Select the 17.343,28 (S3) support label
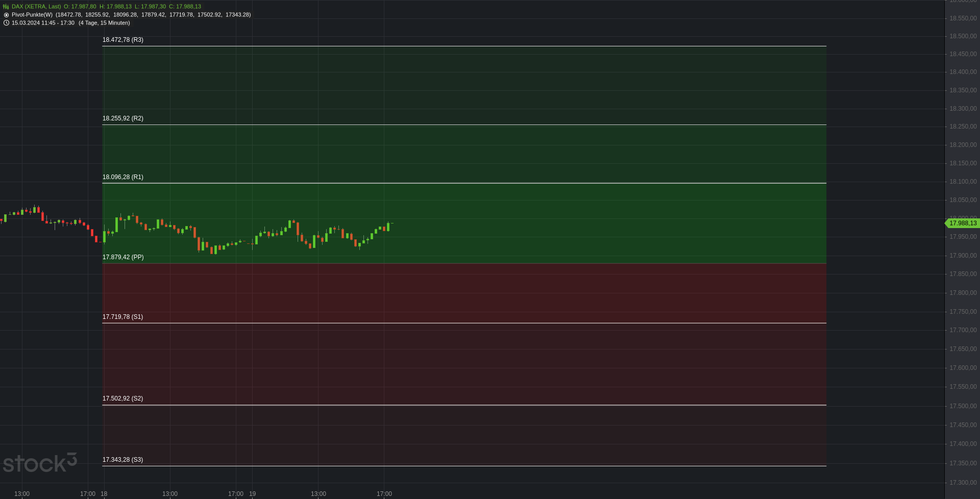Screen dimensions: 980x499 [x=122, y=460]
